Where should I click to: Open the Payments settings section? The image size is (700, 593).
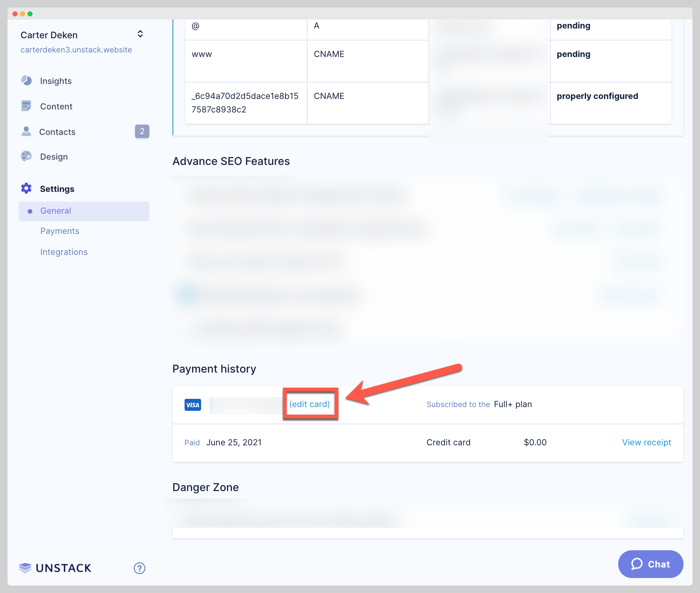point(60,231)
